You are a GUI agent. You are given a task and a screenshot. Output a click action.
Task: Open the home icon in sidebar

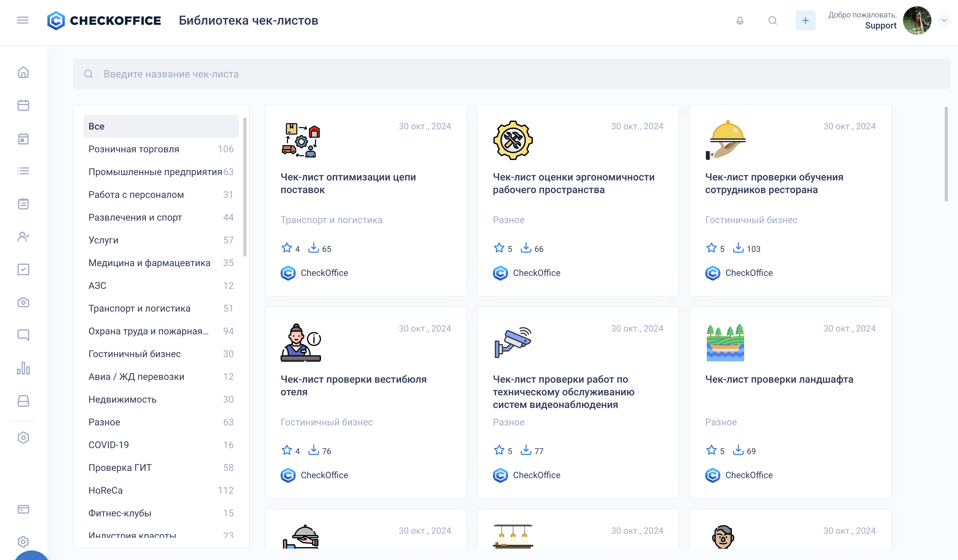click(x=23, y=72)
